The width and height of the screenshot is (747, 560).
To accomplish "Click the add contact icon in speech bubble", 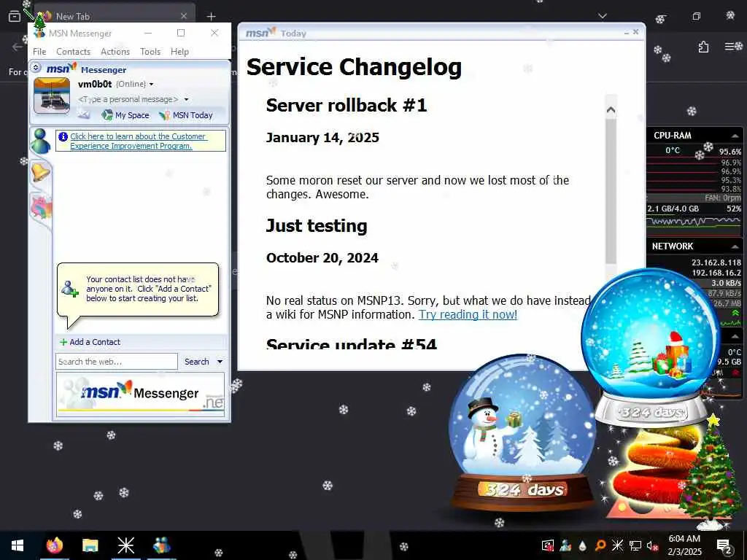I will click(x=70, y=289).
